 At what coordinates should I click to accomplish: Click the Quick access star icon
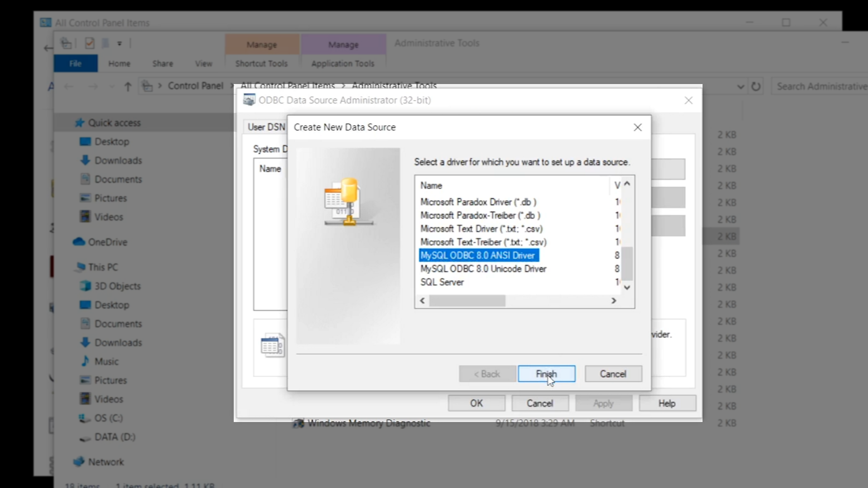tap(80, 123)
